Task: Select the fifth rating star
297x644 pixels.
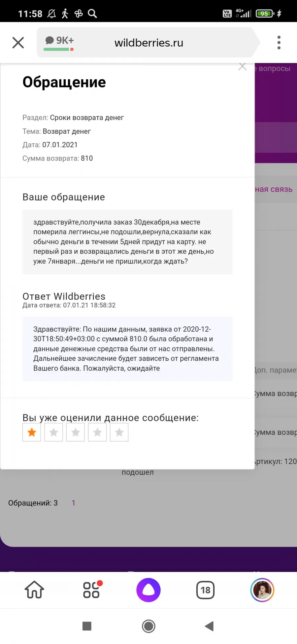Action: pos(119,432)
